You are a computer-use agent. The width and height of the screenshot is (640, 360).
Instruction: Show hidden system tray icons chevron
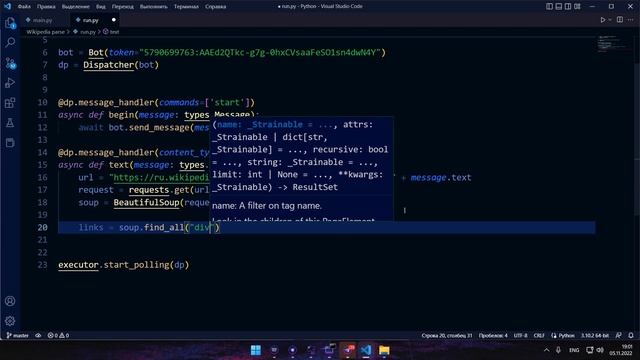pos(547,350)
